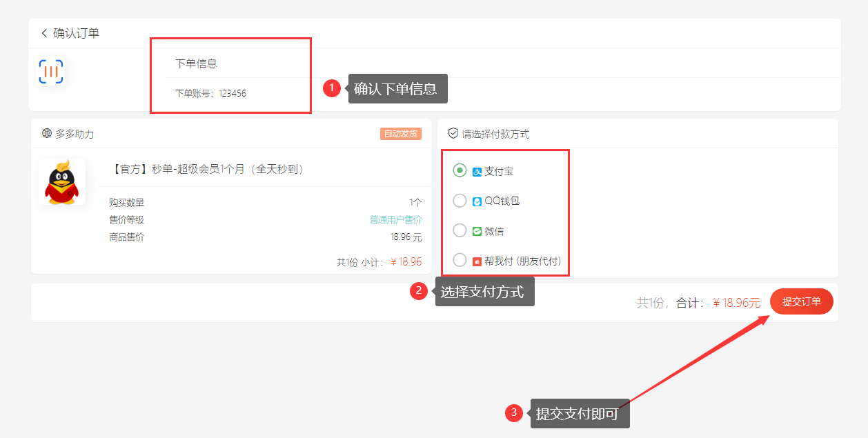868x438 pixels.
Task: Click the blue scan barcode icon
Action: pyautogui.click(x=51, y=72)
